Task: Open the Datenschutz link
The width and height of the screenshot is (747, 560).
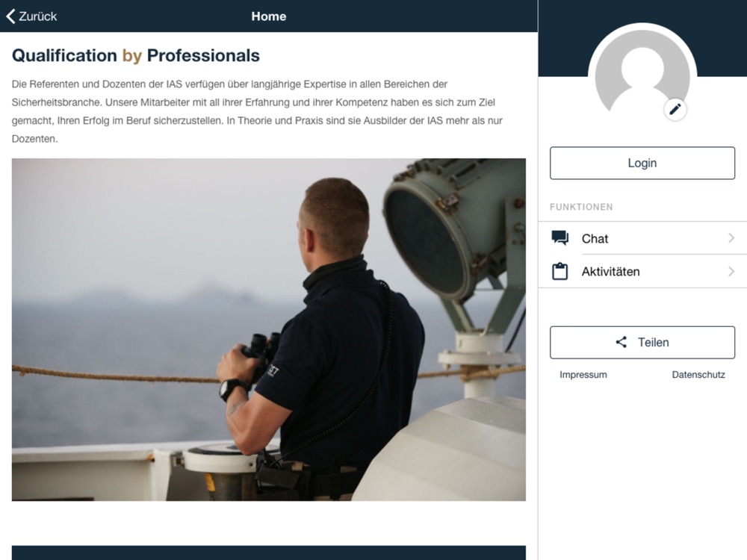Action: [698, 375]
